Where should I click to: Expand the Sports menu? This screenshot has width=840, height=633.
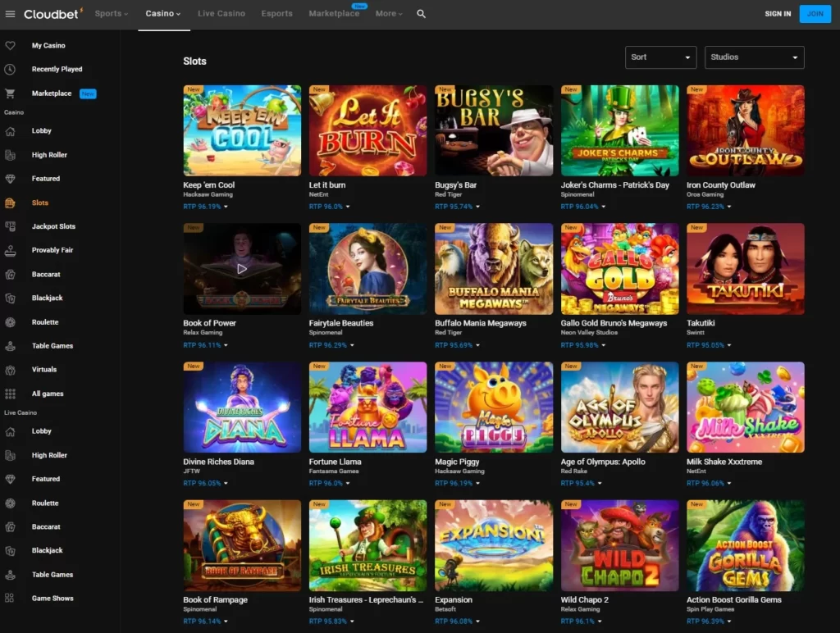[x=112, y=13]
